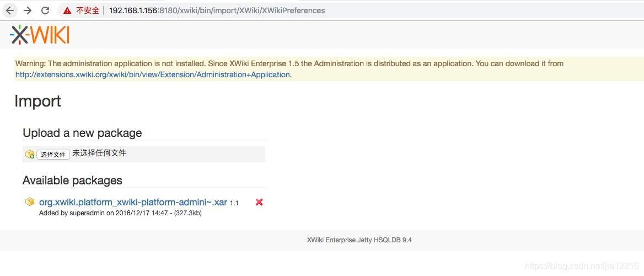Image resolution: width=644 pixels, height=276 pixels.
Task: Click the 不安全 security label
Action: click(88, 10)
